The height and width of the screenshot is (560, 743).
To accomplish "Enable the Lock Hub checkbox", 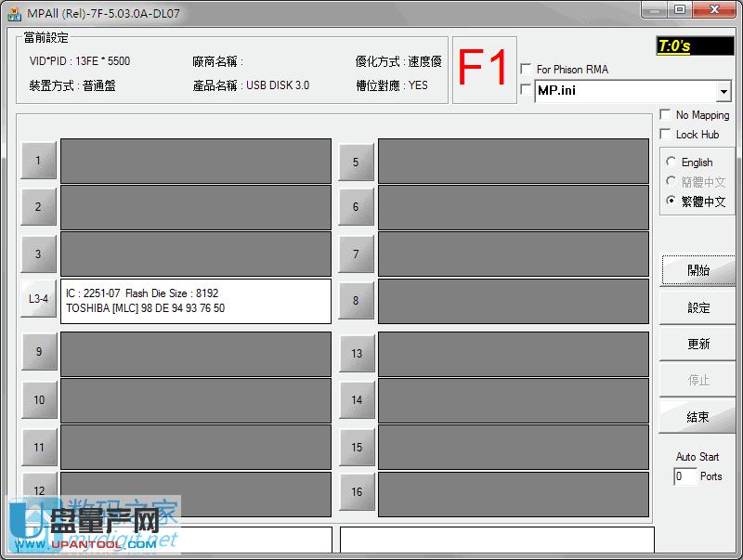I will click(665, 135).
